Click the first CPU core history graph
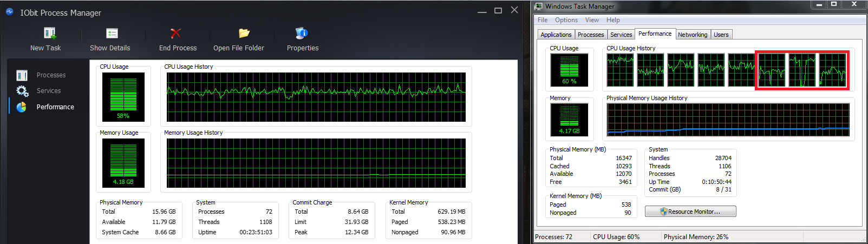868x244 pixels. [x=620, y=70]
